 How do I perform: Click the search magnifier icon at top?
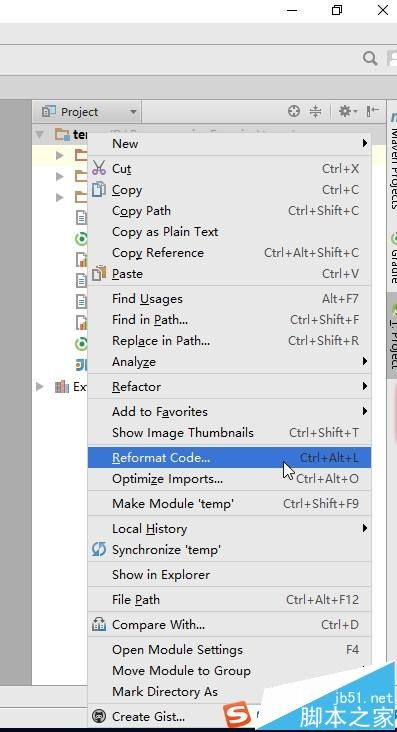[x=370, y=58]
